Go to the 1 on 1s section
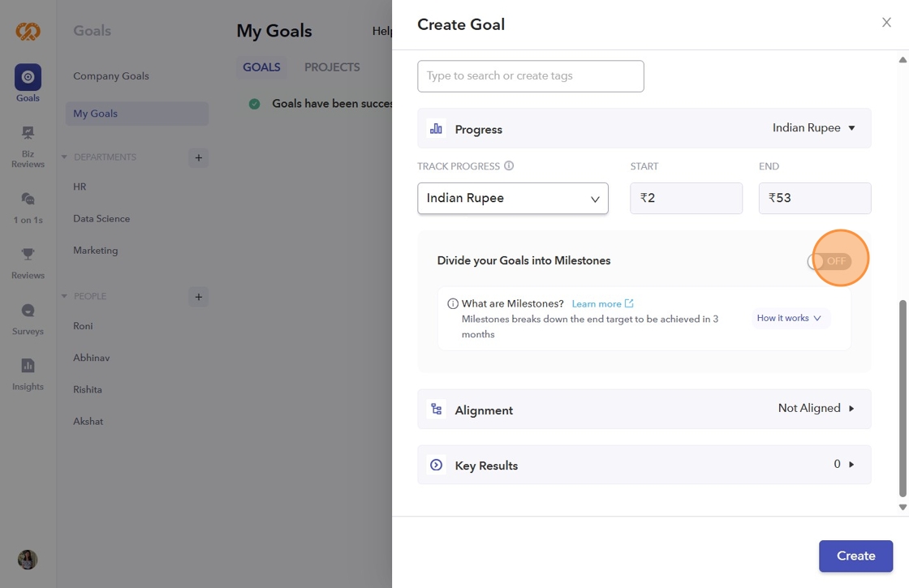The height and width of the screenshot is (588, 909). coord(28,200)
